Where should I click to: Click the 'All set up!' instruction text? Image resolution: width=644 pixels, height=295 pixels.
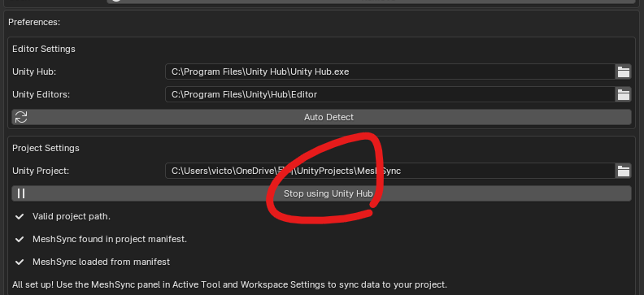click(x=229, y=284)
